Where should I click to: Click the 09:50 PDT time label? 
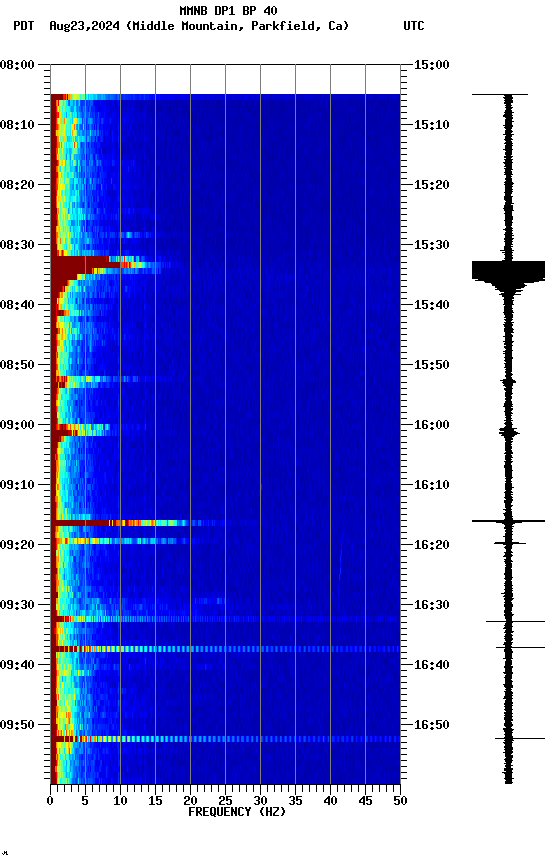(17, 726)
